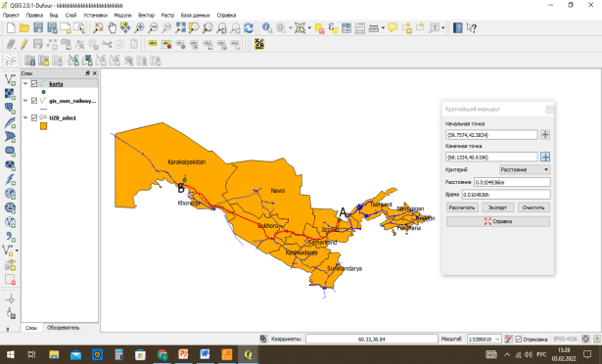This screenshot has height=364, width=602.
Task: Click the green karta point symbol
Action: 43,92
